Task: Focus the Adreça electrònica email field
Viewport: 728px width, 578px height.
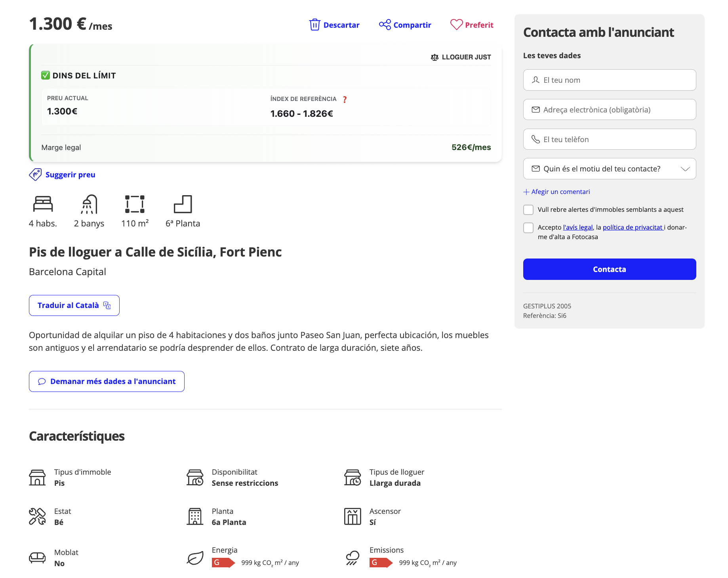Action: (609, 110)
